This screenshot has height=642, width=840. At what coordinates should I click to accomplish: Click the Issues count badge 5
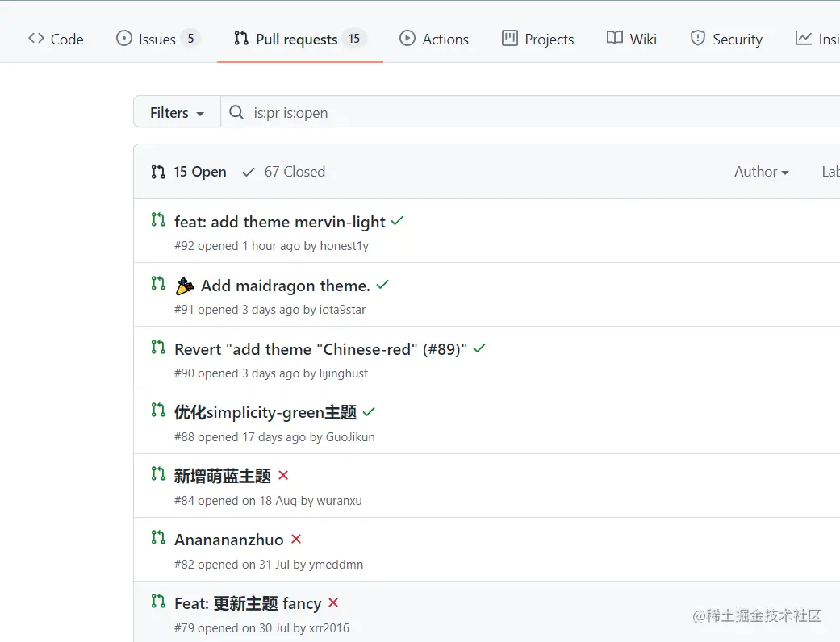pos(190,39)
